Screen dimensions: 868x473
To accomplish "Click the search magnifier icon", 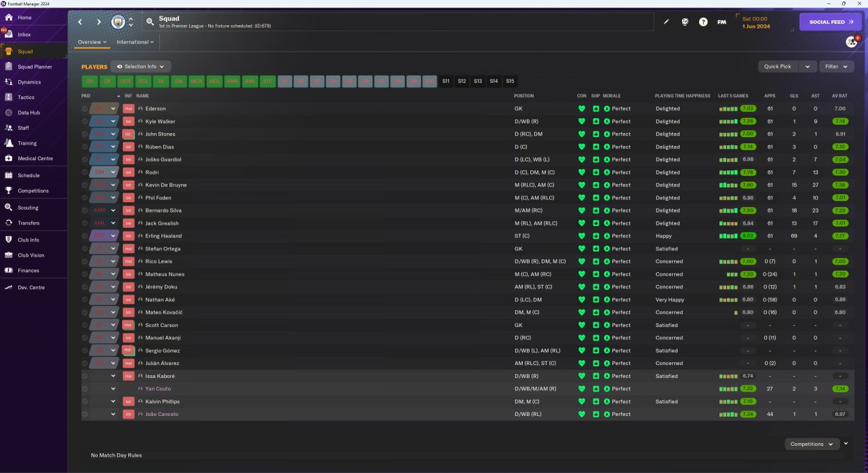I will point(150,22).
